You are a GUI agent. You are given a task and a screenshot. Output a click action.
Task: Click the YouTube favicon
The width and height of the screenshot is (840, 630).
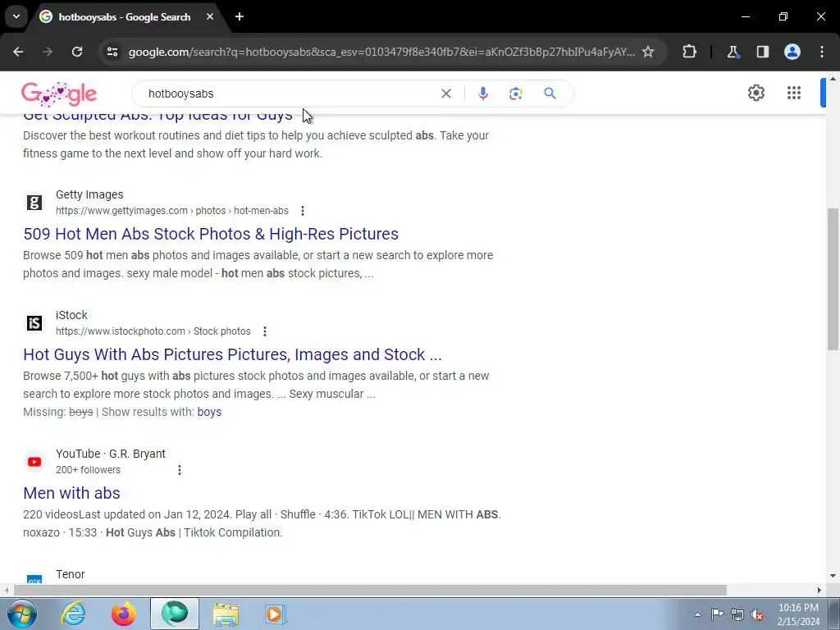[x=34, y=462]
